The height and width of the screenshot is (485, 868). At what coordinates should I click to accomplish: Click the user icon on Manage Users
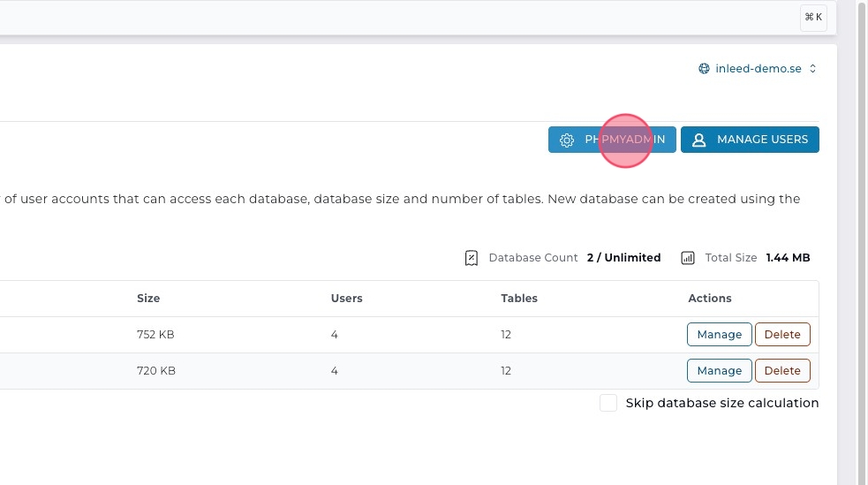tap(698, 140)
